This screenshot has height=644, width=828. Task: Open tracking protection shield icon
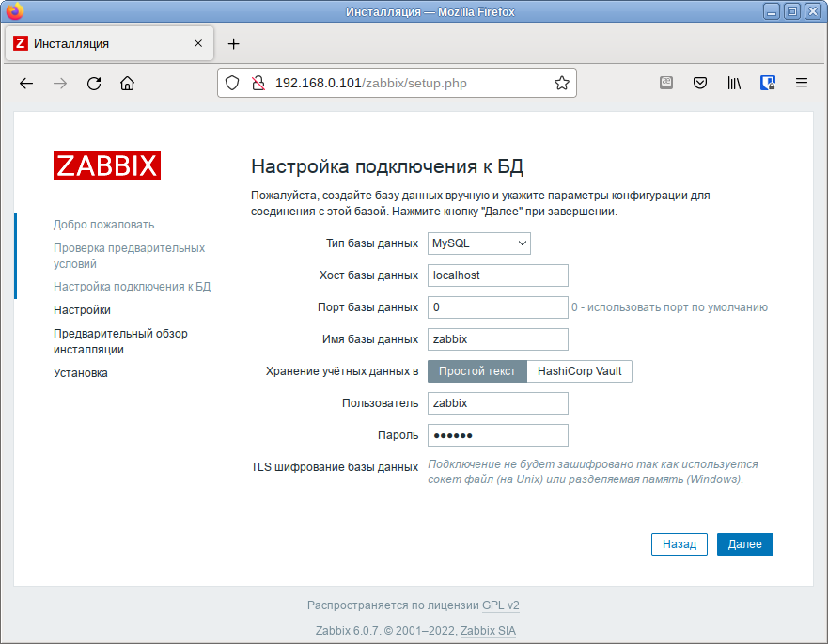(232, 83)
